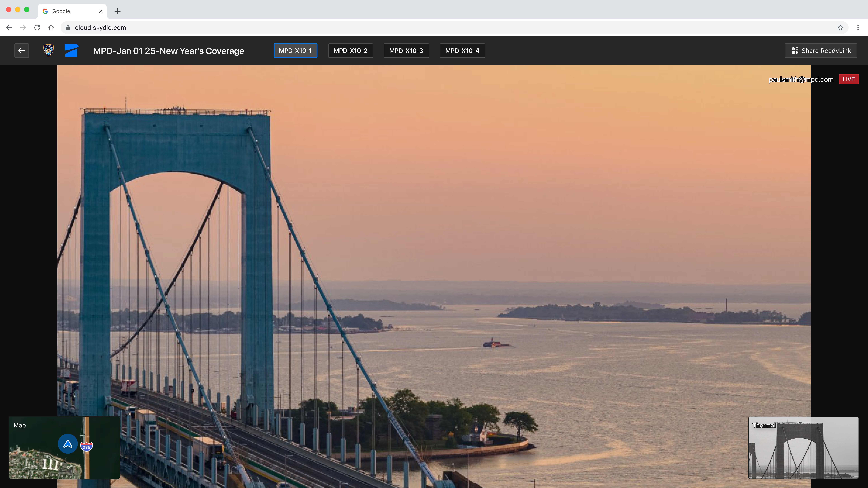This screenshot has height=488, width=868.
Task: Click the Share ReadyLink button
Action: [x=821, y=50]
